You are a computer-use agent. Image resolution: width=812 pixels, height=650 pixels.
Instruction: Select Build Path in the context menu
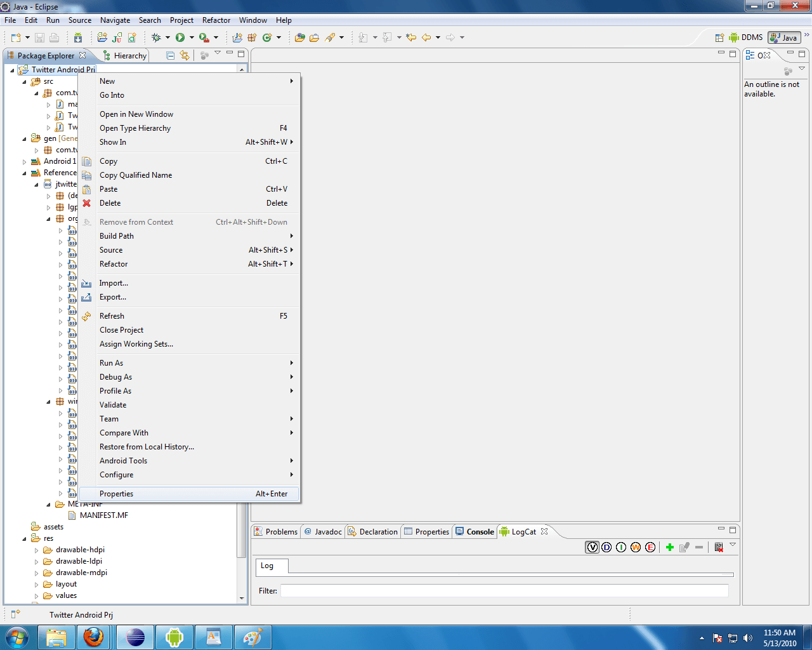click(x=189, y=236)
